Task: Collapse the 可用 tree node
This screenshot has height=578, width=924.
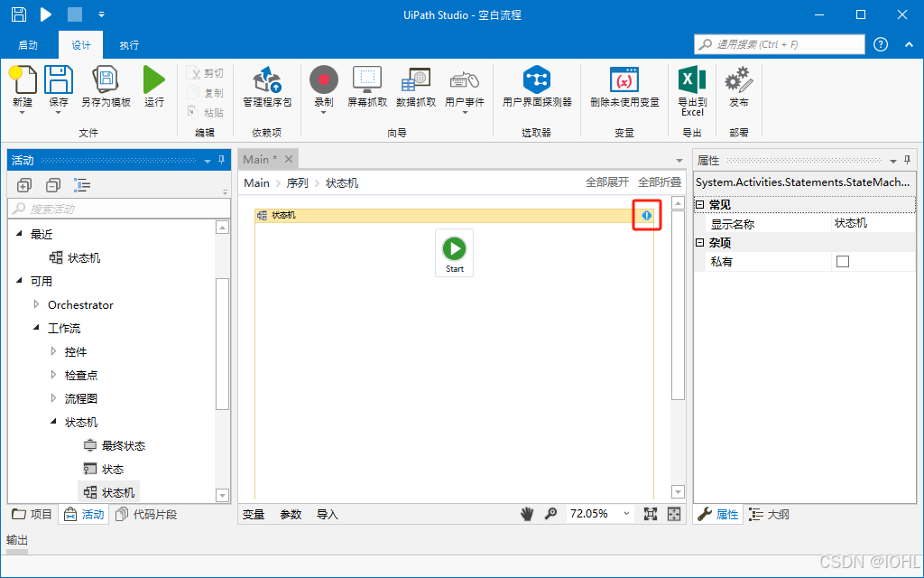Action: coord(20,282)
